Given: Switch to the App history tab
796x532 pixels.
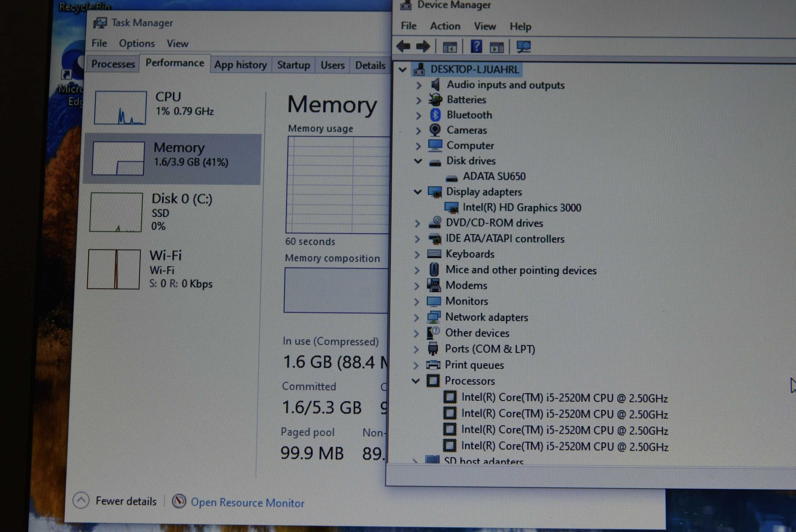Looking at the screenshot, I should click(x=241, y=65).
